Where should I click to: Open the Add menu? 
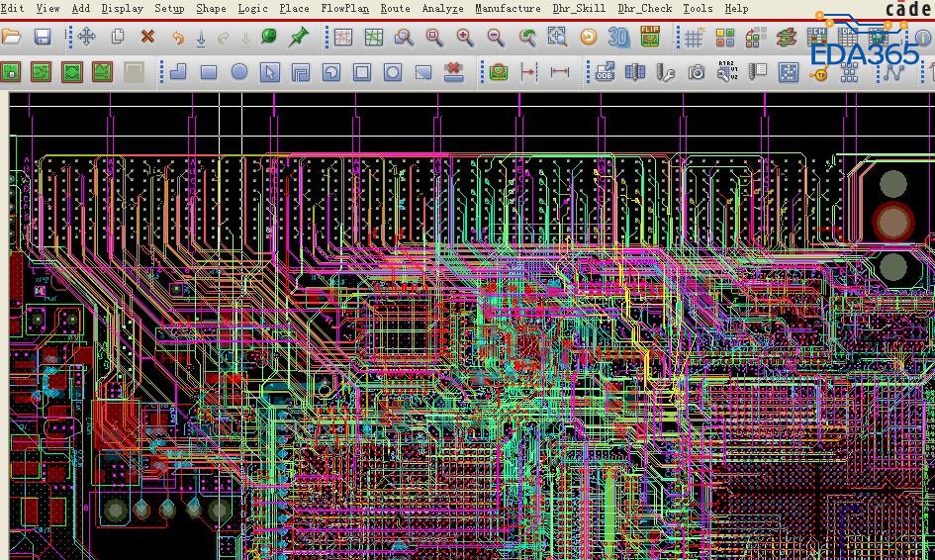point(80,8)
